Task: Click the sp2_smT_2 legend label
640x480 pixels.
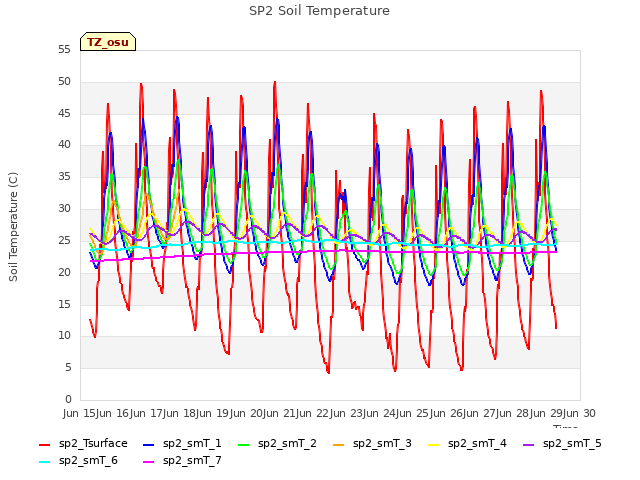Action: [287, 443]
